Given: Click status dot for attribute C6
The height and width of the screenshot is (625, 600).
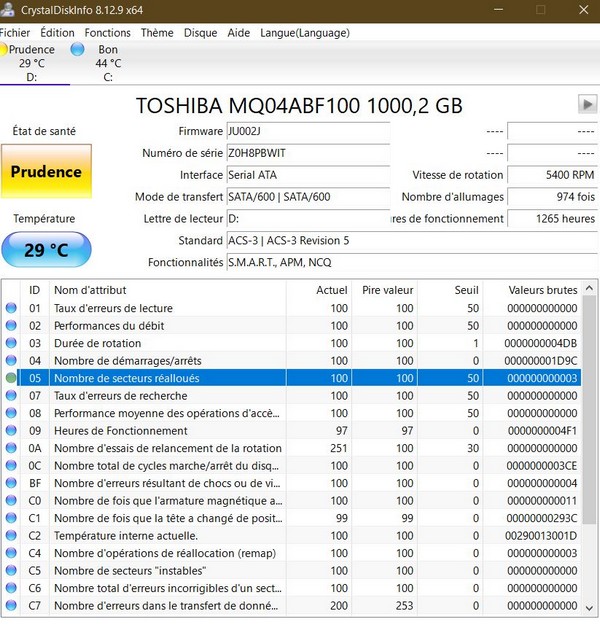Looking at the screenshot, I should pos(11,588).
